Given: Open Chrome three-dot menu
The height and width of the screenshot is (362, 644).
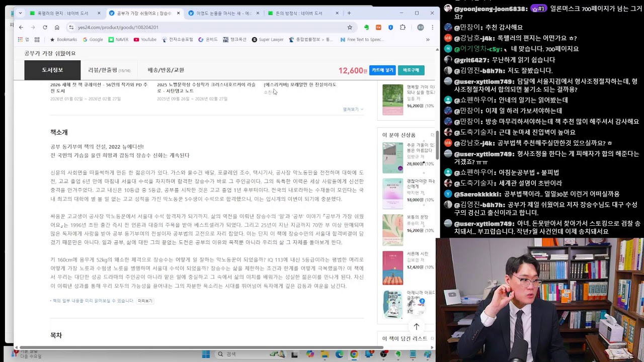Looking at the screenshot, I should click(432, 27).
